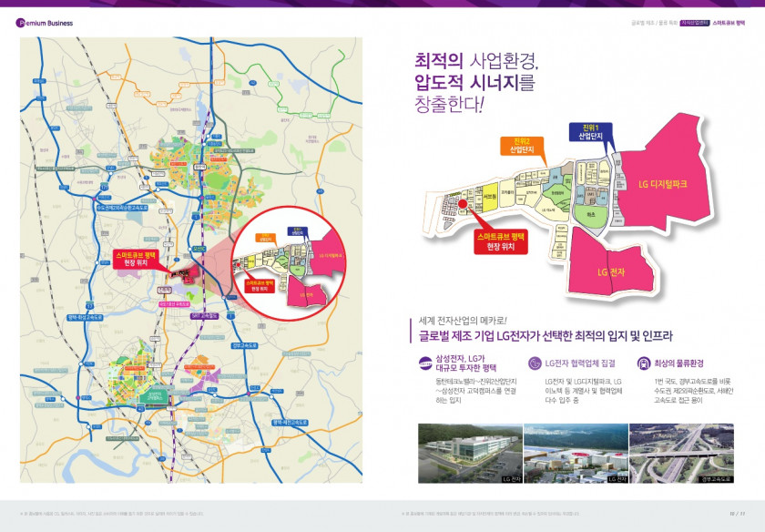
Task: Click the subheading 세계 전자산업의 메카로!
Action: coord(463,321)
